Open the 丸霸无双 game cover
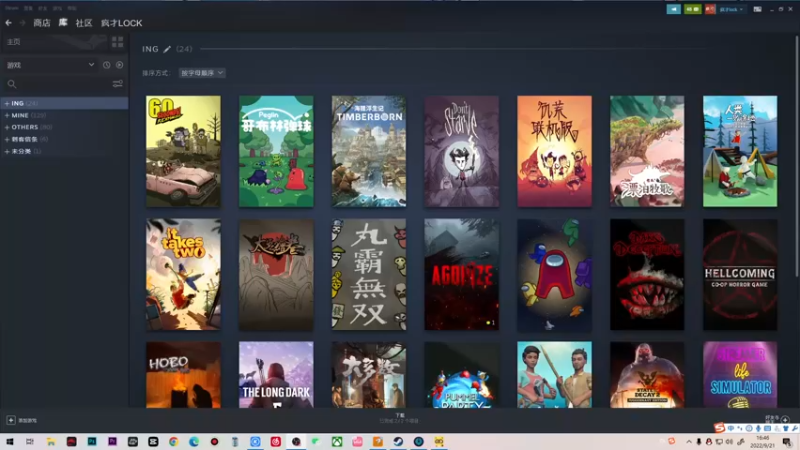Screen dimensions: 800x450 coord(369,274)
